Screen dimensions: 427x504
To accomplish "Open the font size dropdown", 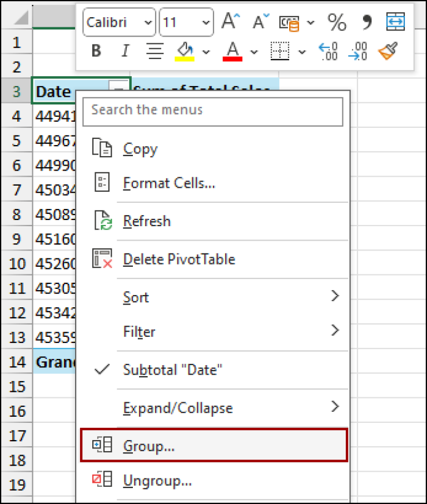I will (x=205, y=22).
